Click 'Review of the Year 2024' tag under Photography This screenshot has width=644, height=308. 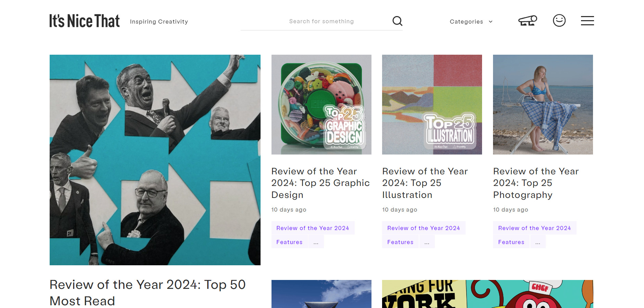[x=534, y=228]
